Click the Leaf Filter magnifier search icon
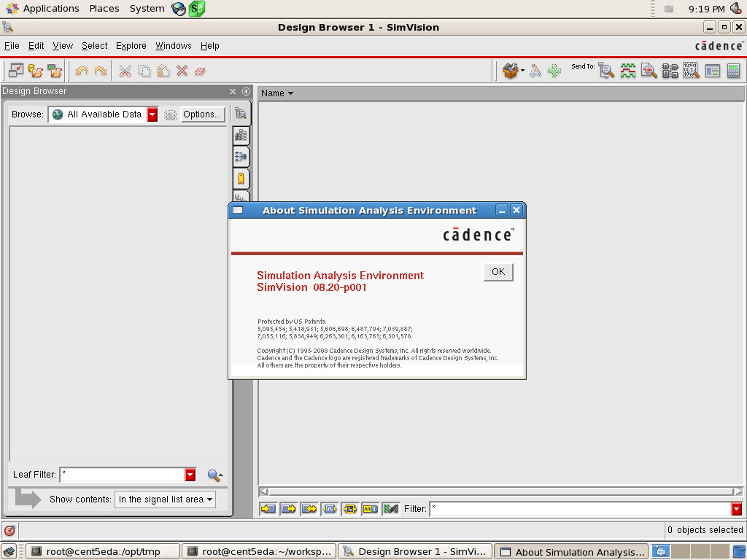This screenshot has height=560, width=747. tap(215, 475)
